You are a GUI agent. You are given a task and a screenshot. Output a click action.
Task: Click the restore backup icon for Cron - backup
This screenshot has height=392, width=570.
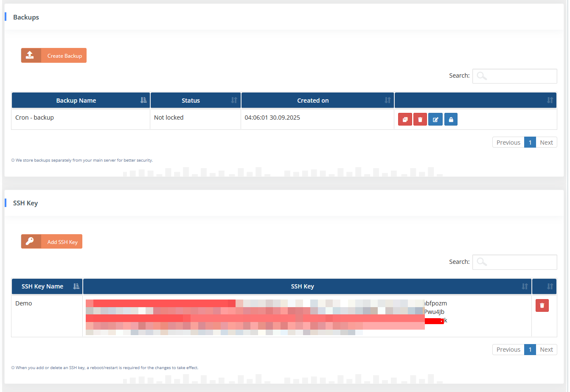405,120
